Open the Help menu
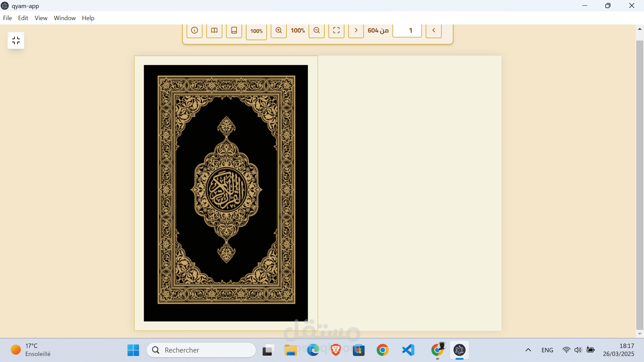This screenshot has width=644, height=362. (88, 18)
